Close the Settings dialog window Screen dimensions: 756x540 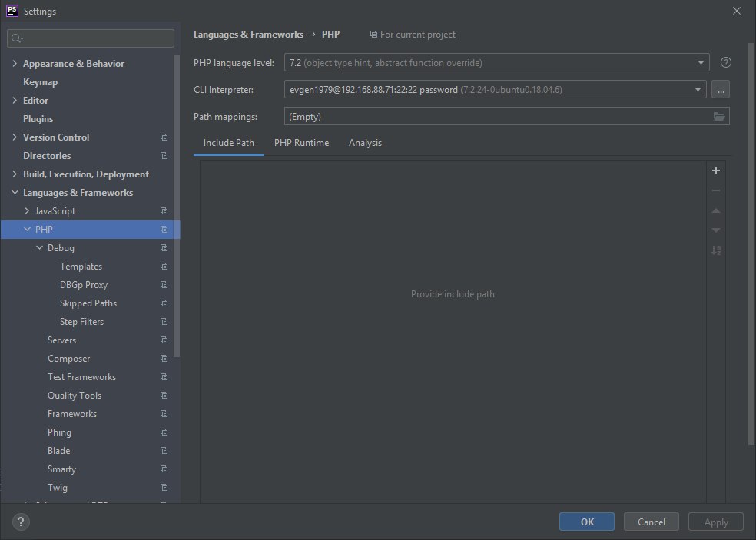[x=737, y=11]
